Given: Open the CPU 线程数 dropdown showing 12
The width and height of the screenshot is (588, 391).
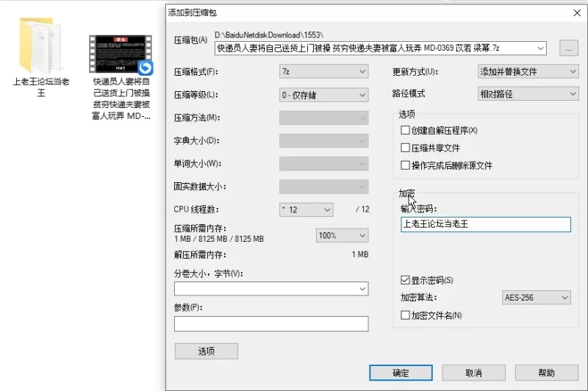Looking at the screenshot, I should pos(306,209).
